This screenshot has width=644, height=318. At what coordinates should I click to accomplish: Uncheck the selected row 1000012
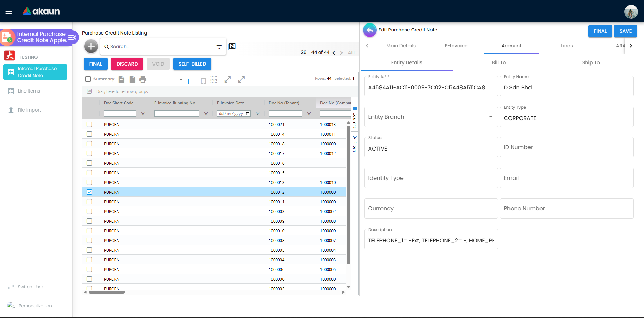tap(89, 192)
